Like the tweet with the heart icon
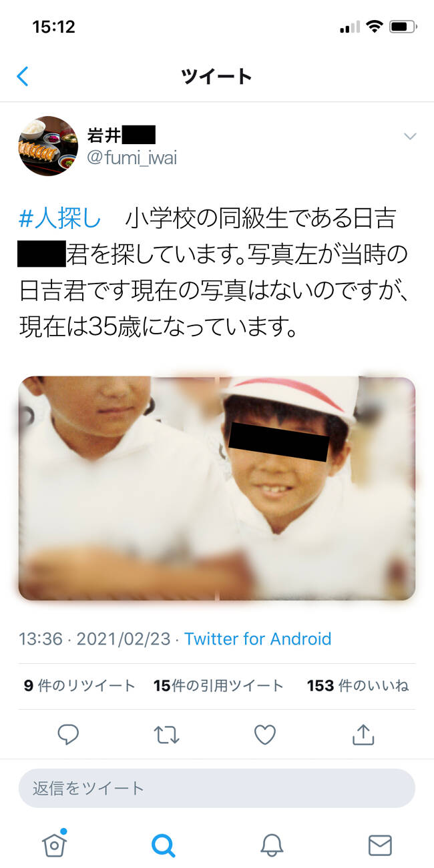The width and height of the screenshot is (434, 868). [x=265, y=735]
